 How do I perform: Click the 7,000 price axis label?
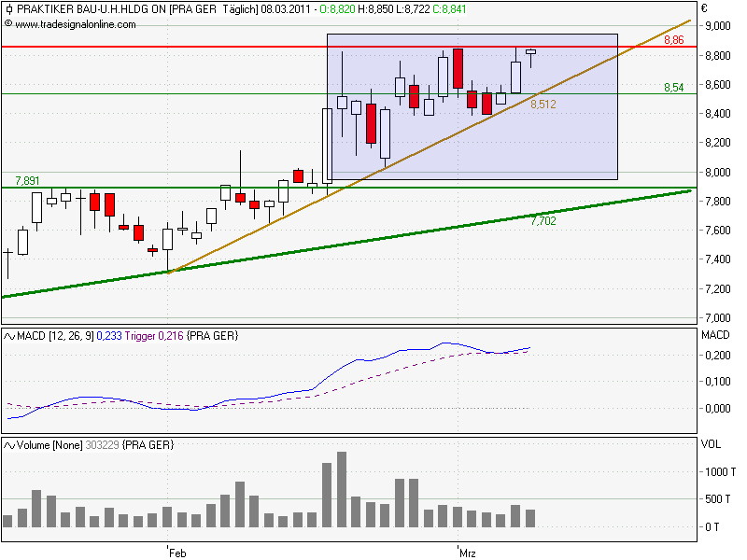click(x=717, y=317)
